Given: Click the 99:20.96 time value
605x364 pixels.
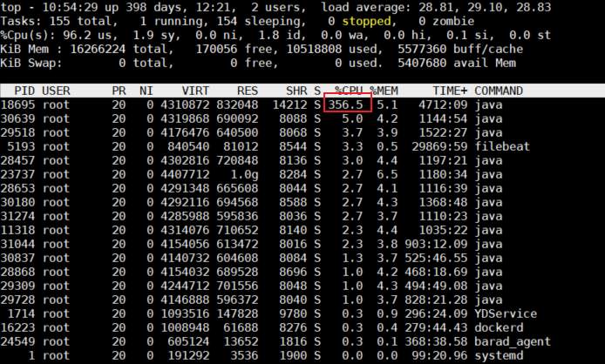Looking at the screenshot, I should pos(439,355).
